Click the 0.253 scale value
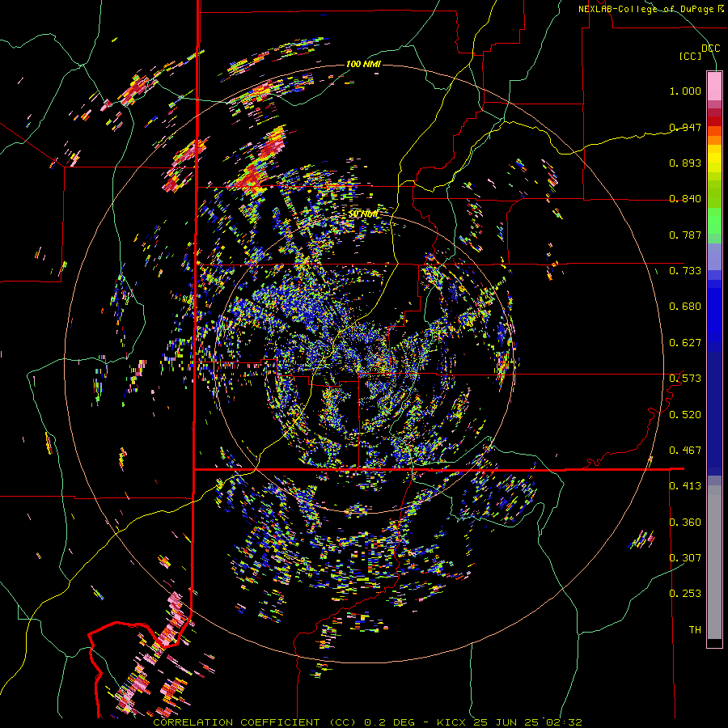728x728 pixels. [x=685, y=594]
